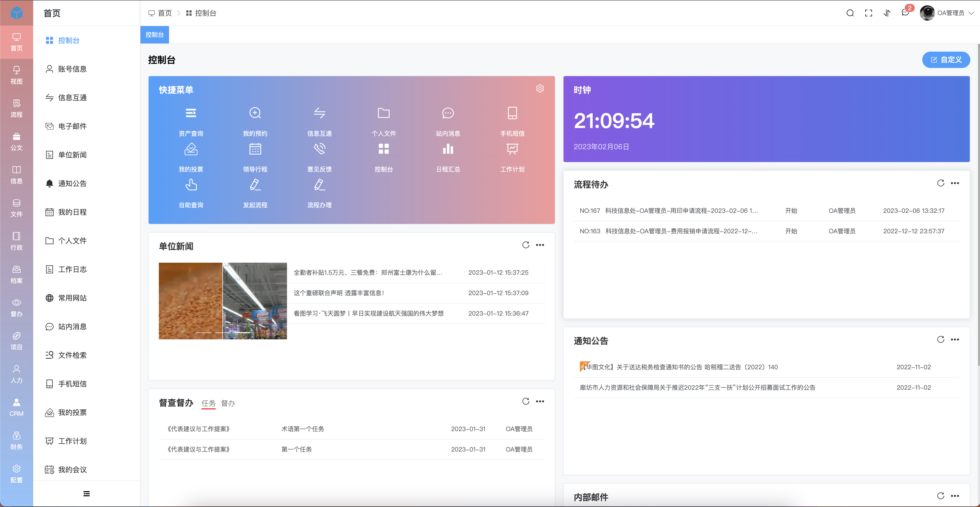The width and height of the screenshot is (980, 507).
Task: Open the 公文 module in the left rail
Action: point(16,142)
